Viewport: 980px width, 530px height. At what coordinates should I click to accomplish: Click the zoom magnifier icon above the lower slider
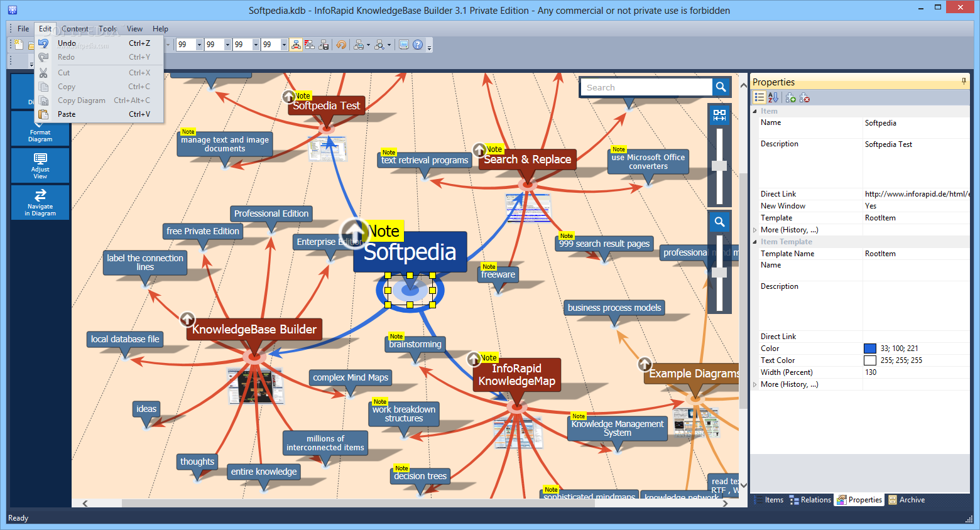tap(720, 222)
